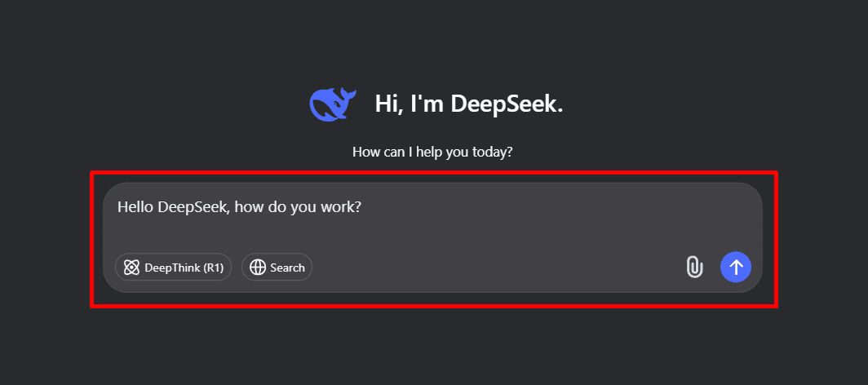Click empty area between Search and paperclip
Image resolution: width=868 pixels, height=385 pixels.
[x=498, y=268]
